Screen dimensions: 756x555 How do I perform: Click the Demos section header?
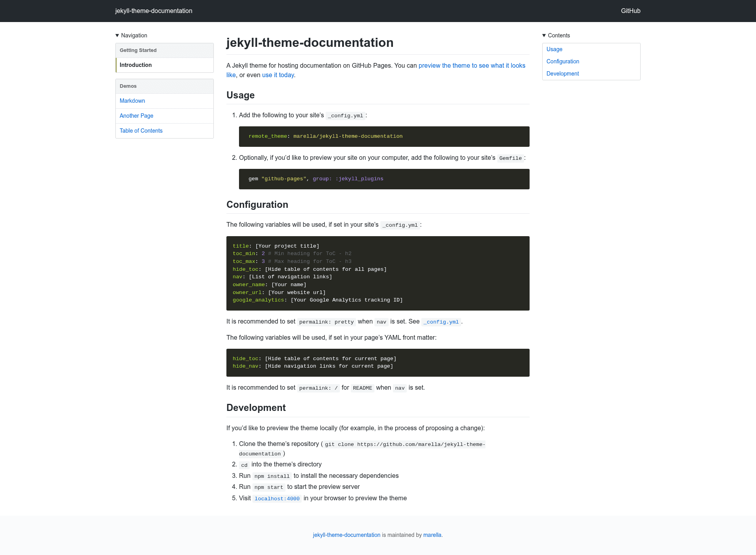pyautogui.click(x=165, y=86)
